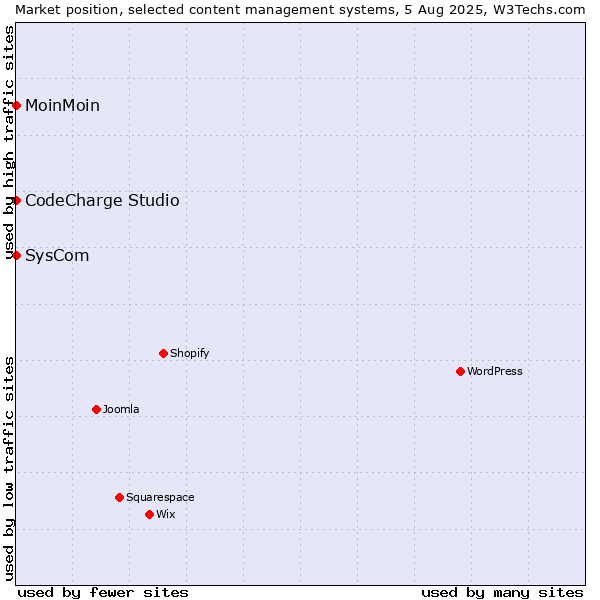Click the Squarespace red data point
Screen dimensions: 600x600
[x=119, y=497]
